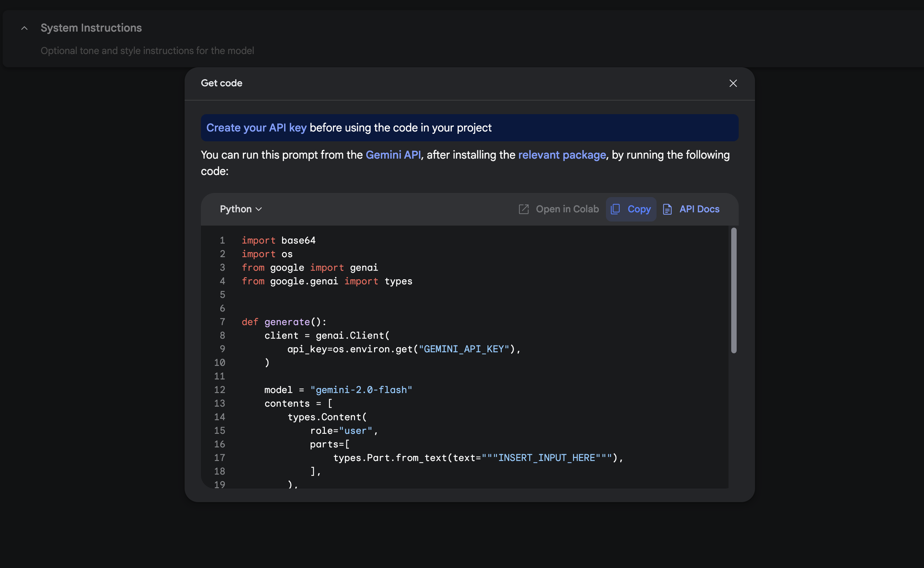Open the Python language dropdown
The image size is (924, 568).
[236, 209]
